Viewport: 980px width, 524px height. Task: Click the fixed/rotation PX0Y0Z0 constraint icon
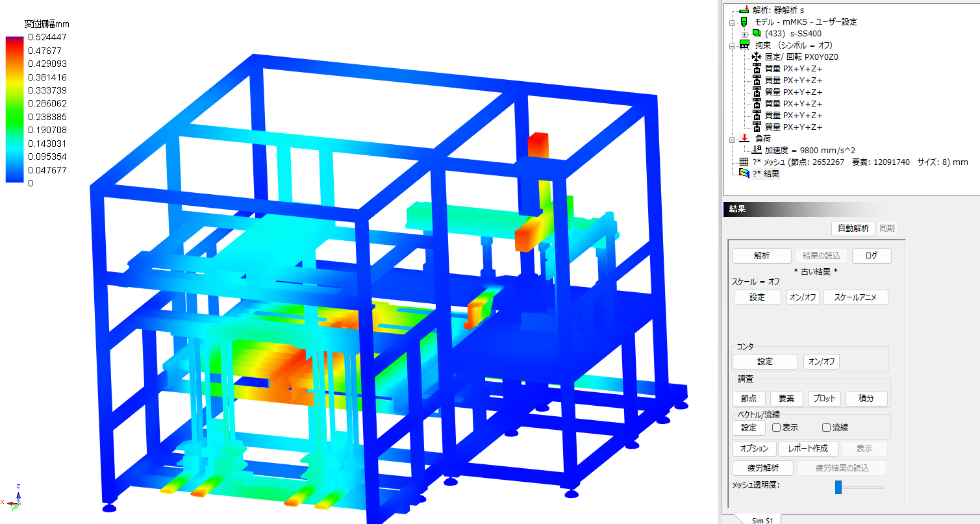[x=757, y=56]
